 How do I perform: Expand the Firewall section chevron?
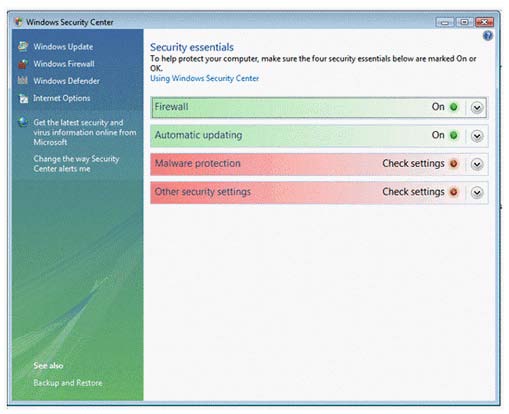(x=477, y=108)
